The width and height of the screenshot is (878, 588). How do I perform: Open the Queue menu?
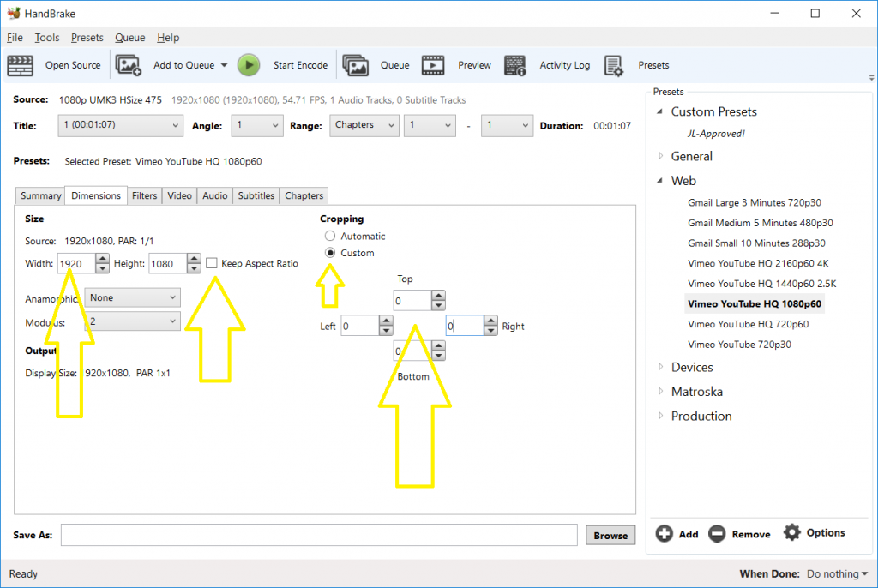click(x=130, y=38)
